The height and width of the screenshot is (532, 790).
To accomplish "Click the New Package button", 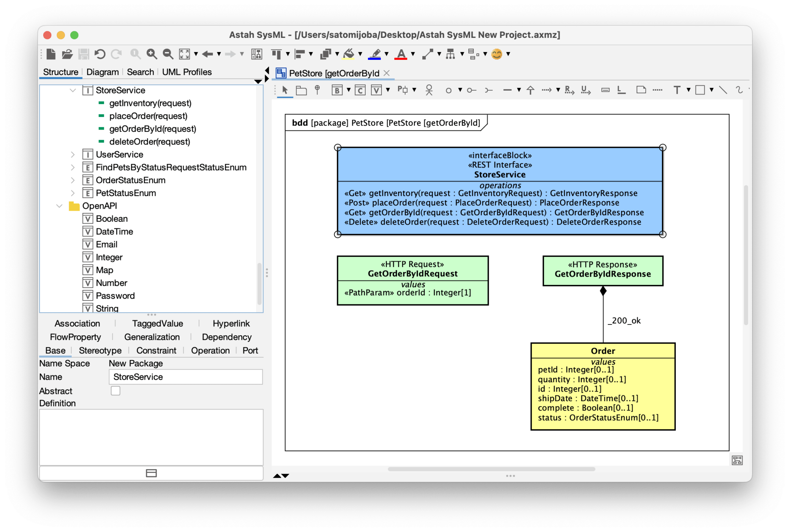I will [x=135, y=363].
